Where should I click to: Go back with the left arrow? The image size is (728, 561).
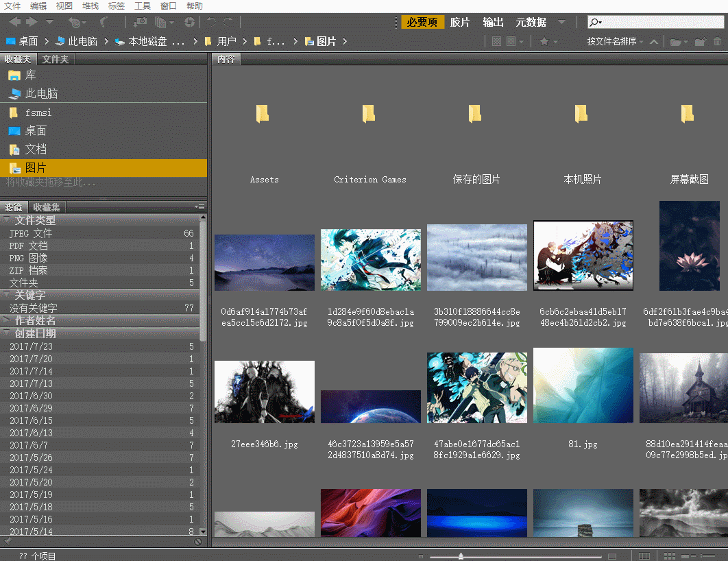(14, 23)
